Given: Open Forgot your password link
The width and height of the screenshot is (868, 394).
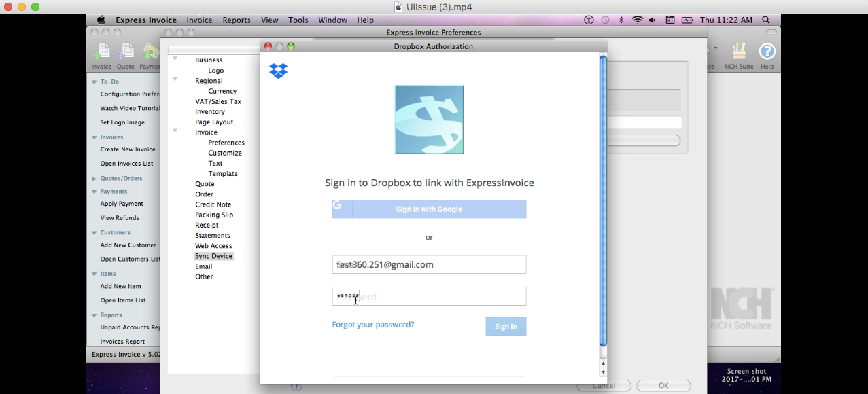Looking at the screenshot, I should [x=373, y=325].
